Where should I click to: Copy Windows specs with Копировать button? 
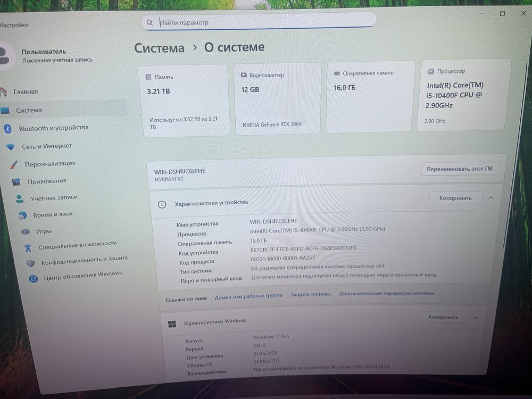[x=443, y=317]
